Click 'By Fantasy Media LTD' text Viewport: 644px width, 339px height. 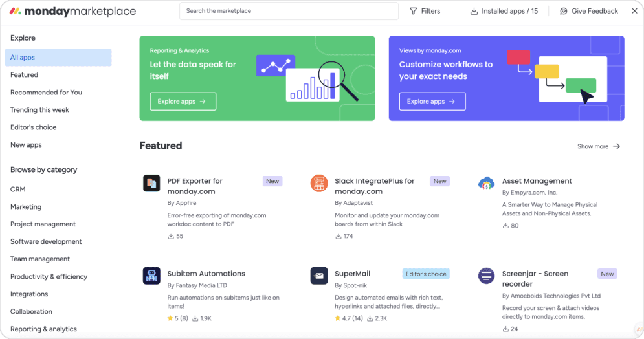pyautogui.click(x=197, y=285)
